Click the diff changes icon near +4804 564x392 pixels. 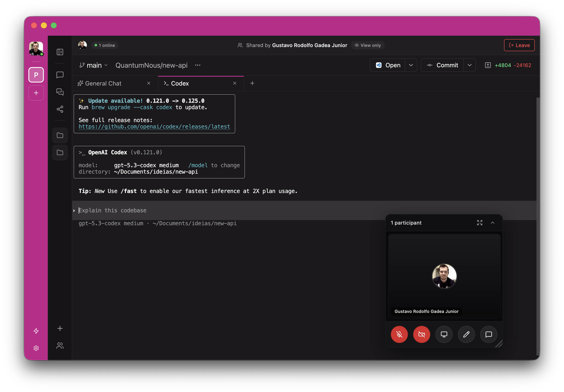coord(488,65)
